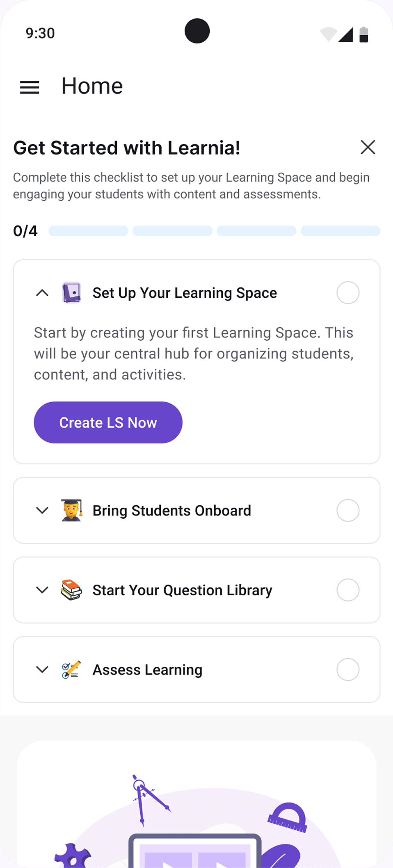
Task: Tap the cellular signal status icon
Action: click(346, 34)
